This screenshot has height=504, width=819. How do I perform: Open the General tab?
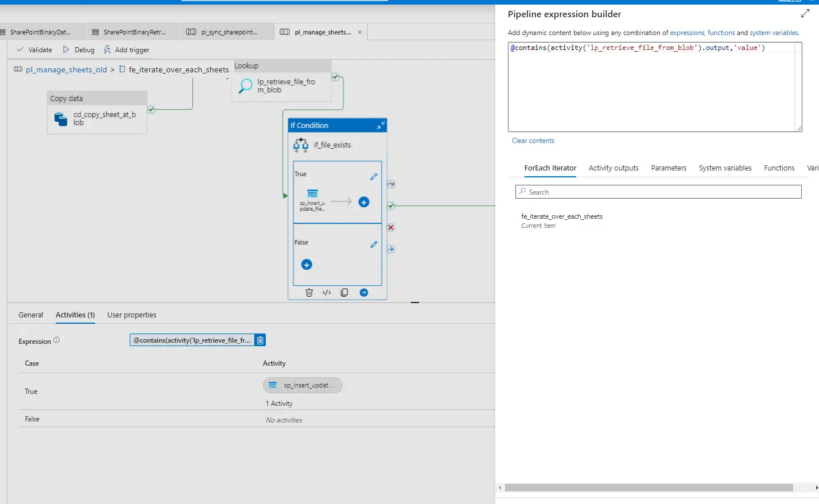[30, 315]
